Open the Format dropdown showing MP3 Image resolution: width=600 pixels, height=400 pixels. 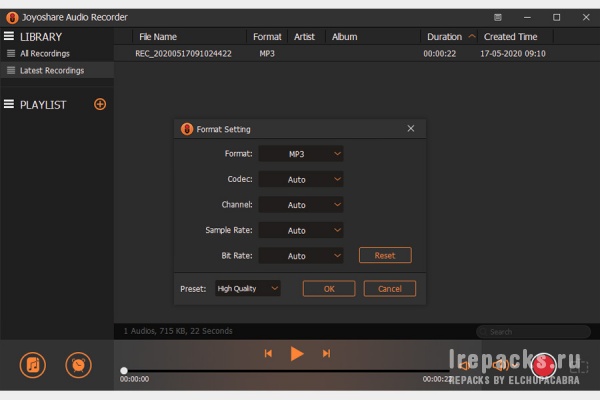tap(301, 154)
